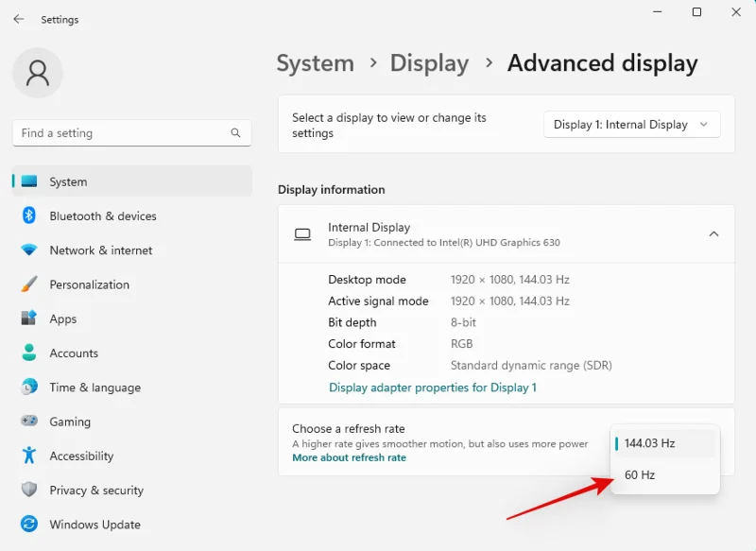Click the Gaming controller icon
The image size is (756, 551).
pos(29,422)
